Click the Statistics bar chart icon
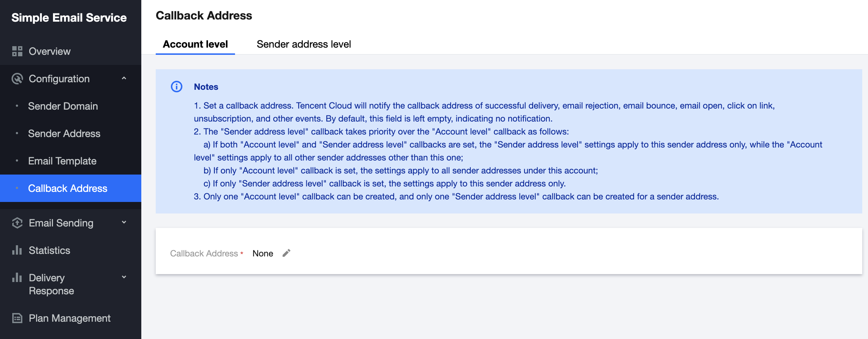 [x=17, y=250]
